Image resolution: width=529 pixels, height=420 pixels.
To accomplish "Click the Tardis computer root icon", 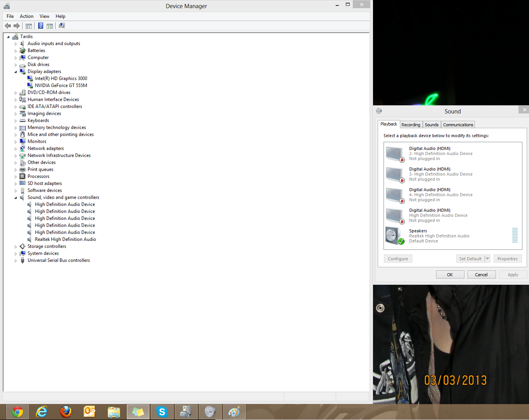I will pos(15,37).
